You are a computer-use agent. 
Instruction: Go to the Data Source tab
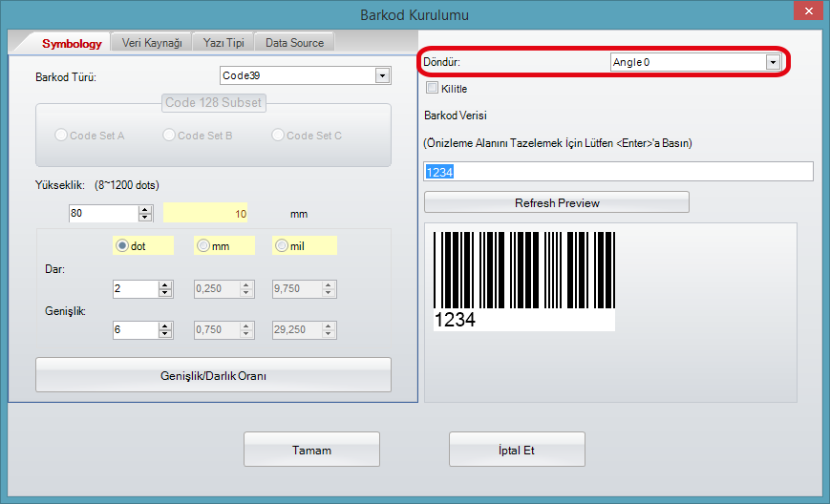coord(294,43)
